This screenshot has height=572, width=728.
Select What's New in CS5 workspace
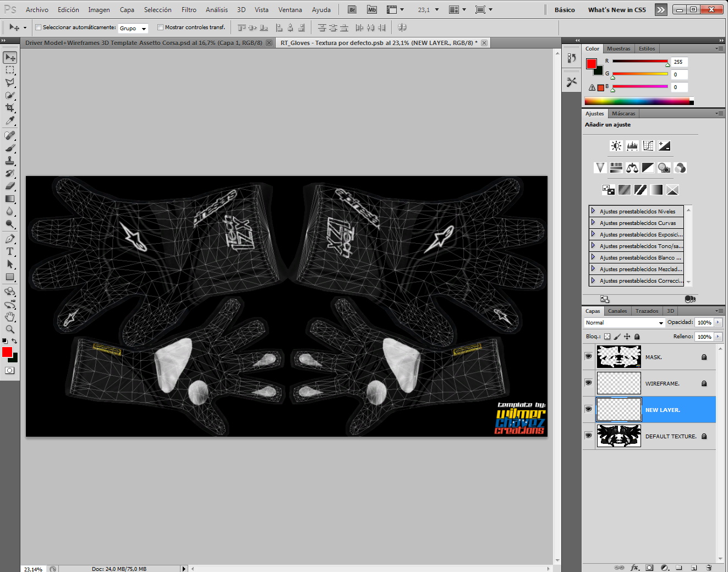pos(617,10)
